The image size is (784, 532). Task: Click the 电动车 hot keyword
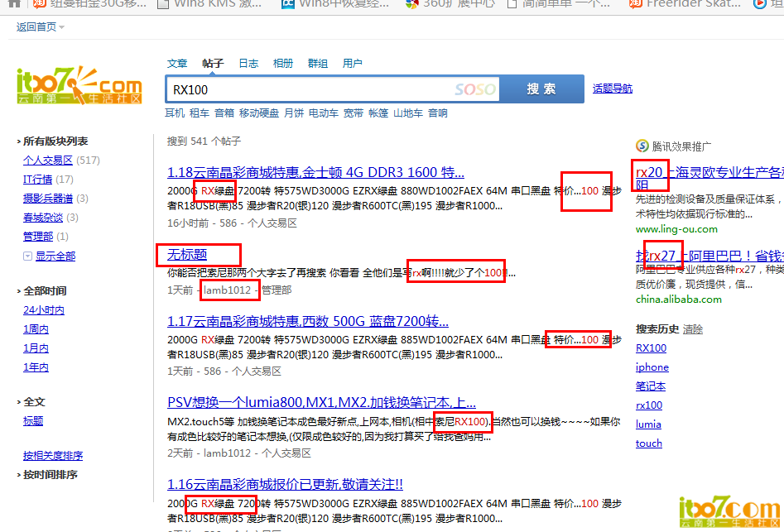point(324,113)
